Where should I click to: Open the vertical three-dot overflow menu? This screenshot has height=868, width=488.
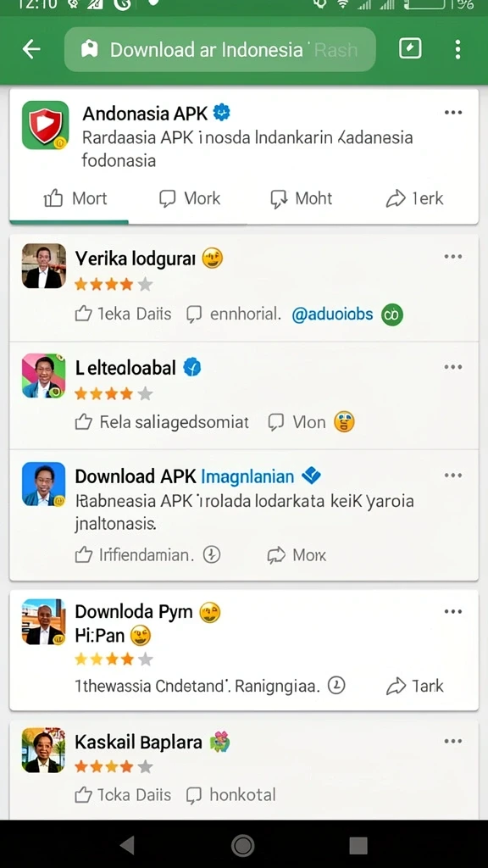coord(457,49)
